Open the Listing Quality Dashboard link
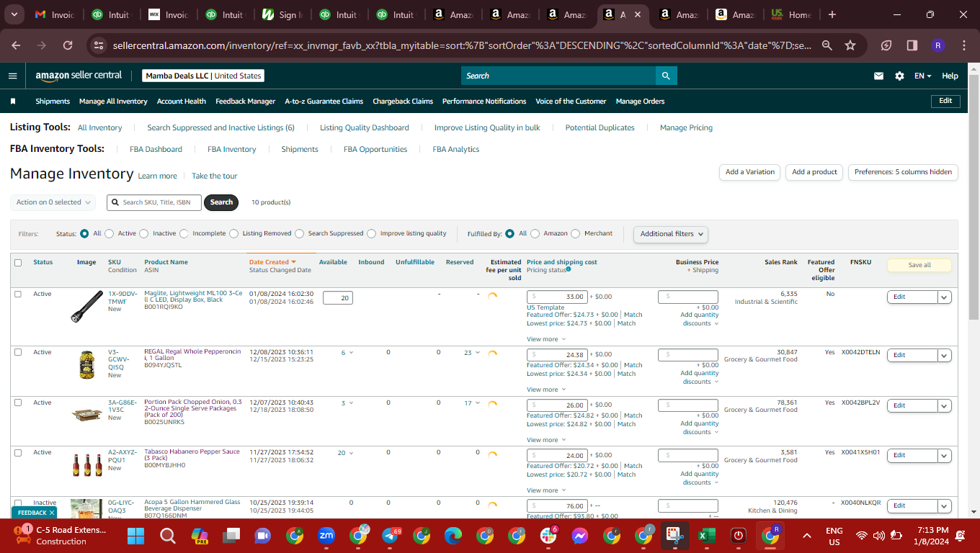Viewport: 980px width, 553px height. [x=365, y=127]
